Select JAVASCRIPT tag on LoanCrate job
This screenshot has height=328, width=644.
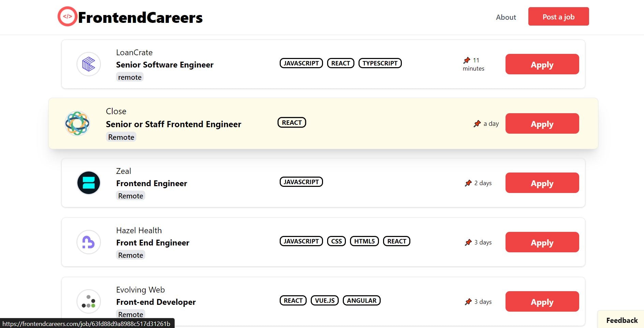(x=301, y=63)
